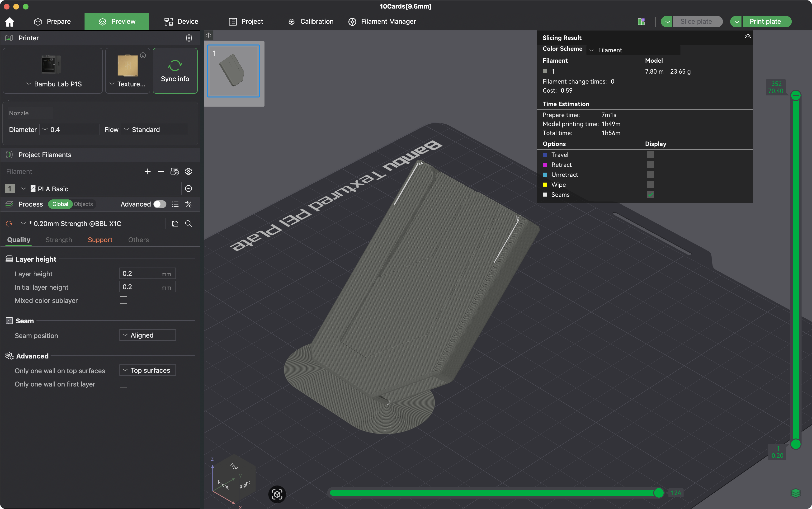The height and width of the screenshot is (509, 812).
Task: Save current process preset icon
Action: [175, 224]
